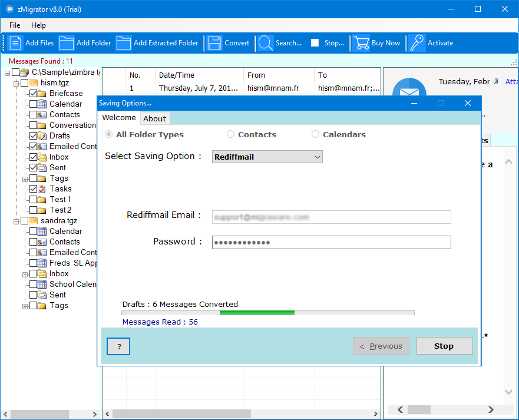The width and height of the screenshot is (519, 420).
Task: Click the Add Extracted Folder icon
Action: (124, 43)
